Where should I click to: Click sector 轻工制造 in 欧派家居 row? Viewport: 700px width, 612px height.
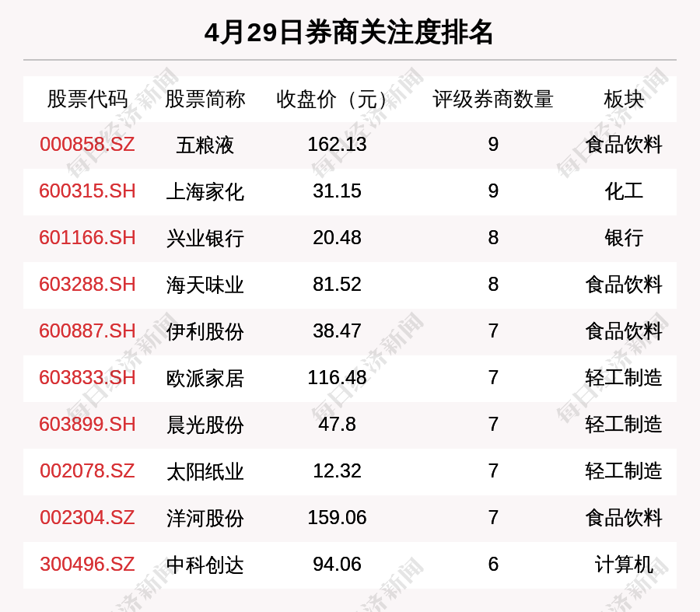pyautogui.click(x=624, y=379)
